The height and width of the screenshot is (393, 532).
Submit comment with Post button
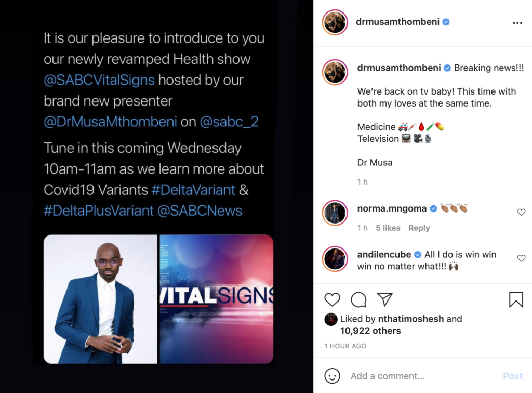513,376
